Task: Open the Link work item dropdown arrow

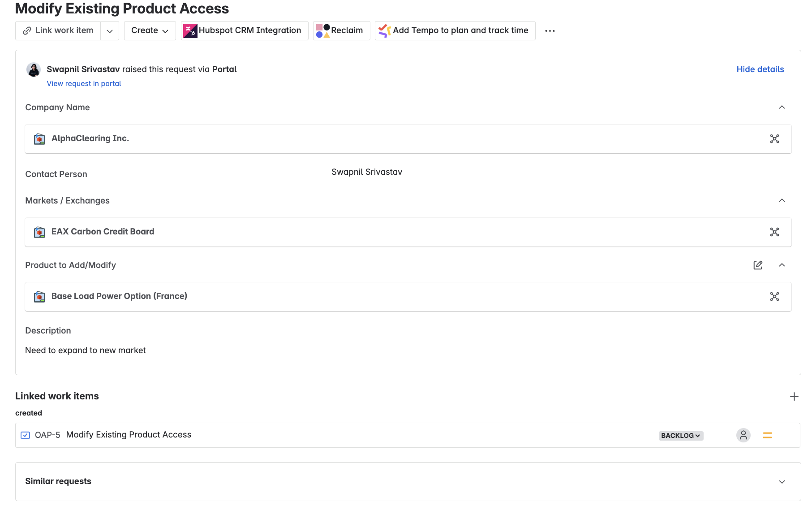Action: [x=110, y=31]
